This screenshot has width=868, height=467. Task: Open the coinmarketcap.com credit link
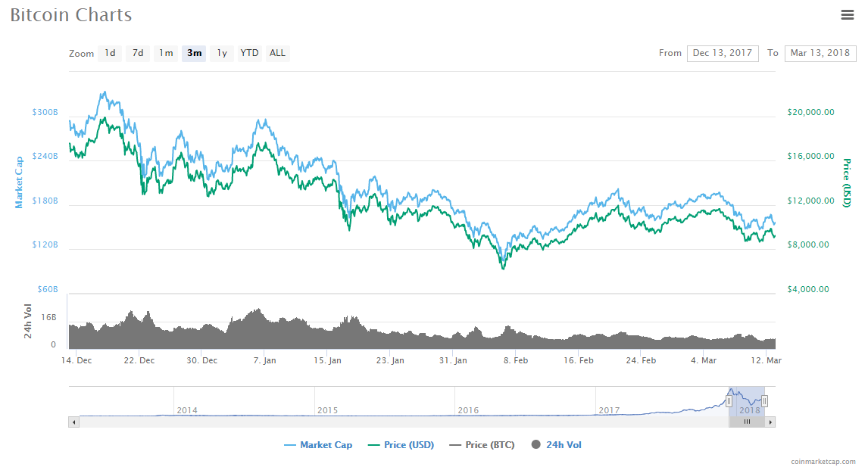(x=823, y=461)
